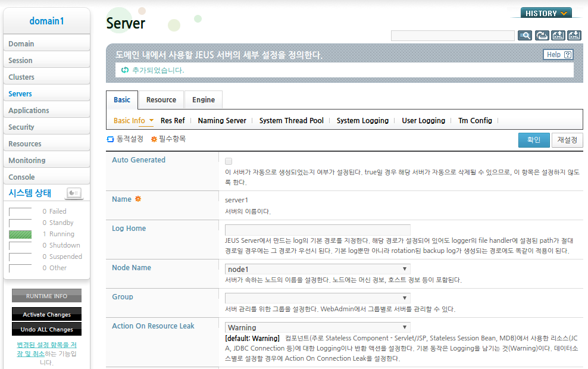The width and height of the screenshot is (588, 369).
Task: Click the printer-with-arrow icon beside the search button
Action: [x=542, y=36]
